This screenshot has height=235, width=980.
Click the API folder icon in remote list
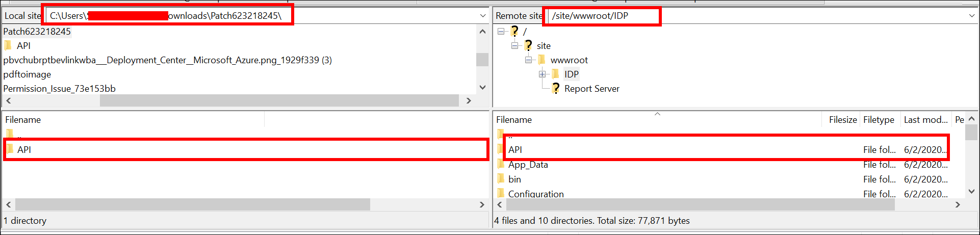(501, 149)
